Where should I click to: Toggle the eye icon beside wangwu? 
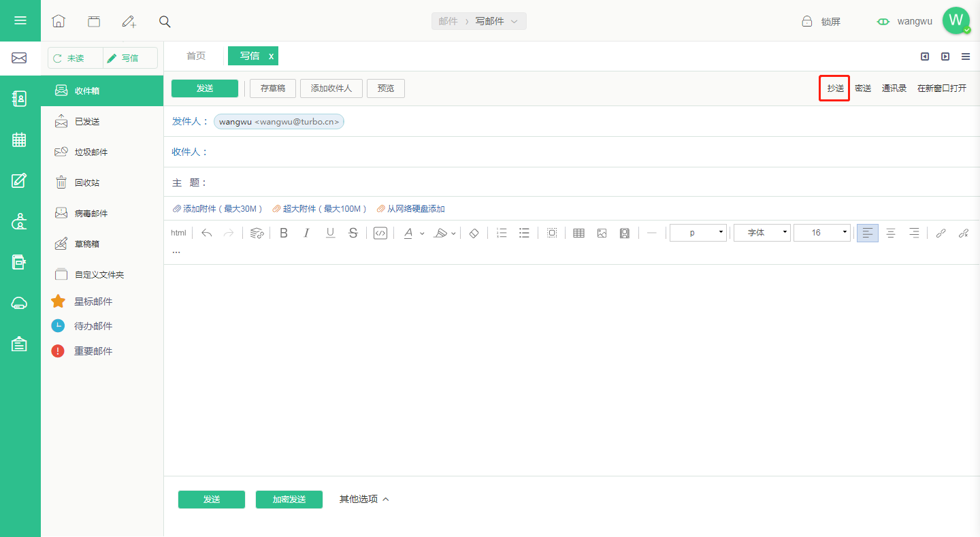(883, 21)
